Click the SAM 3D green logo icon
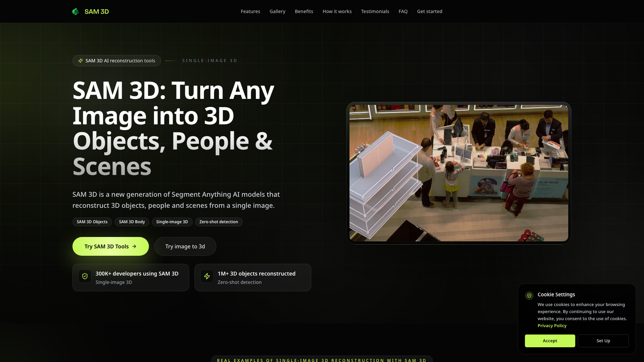Image resolution: width=644 pixels, height=362 pixels. pyautogui.click(x=75, y=12)
